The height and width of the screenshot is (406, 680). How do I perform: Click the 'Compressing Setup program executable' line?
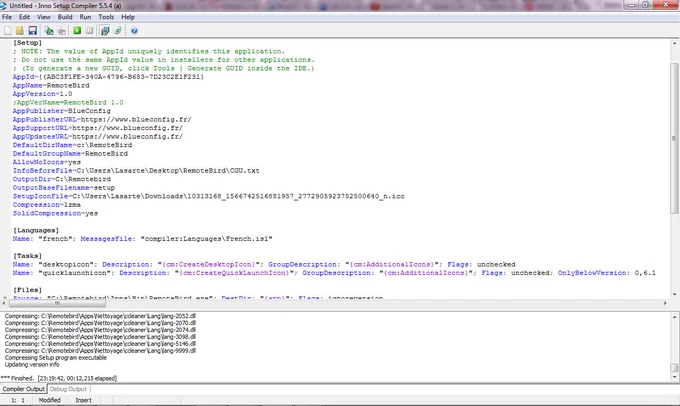(56, 357)
